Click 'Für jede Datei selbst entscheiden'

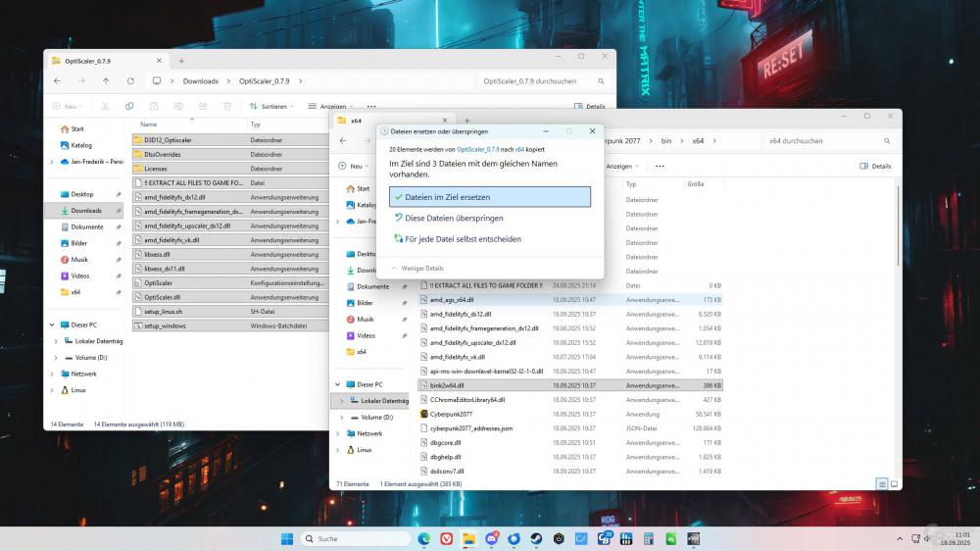pos(463,238)
